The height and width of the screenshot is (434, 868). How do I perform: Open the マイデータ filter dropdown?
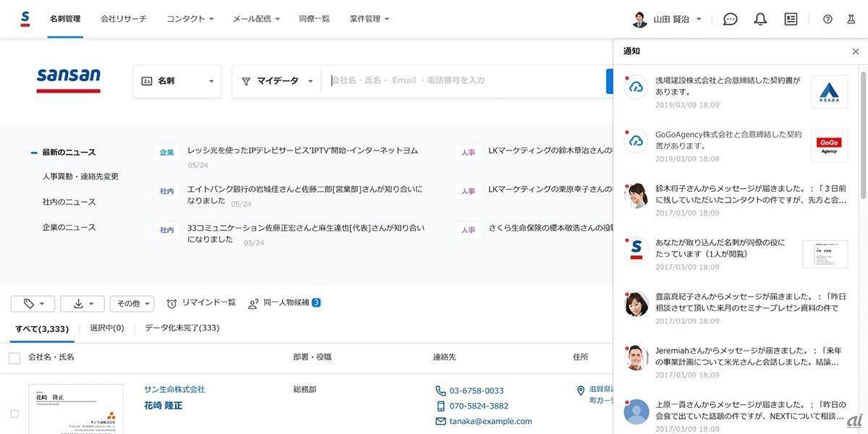277,81
